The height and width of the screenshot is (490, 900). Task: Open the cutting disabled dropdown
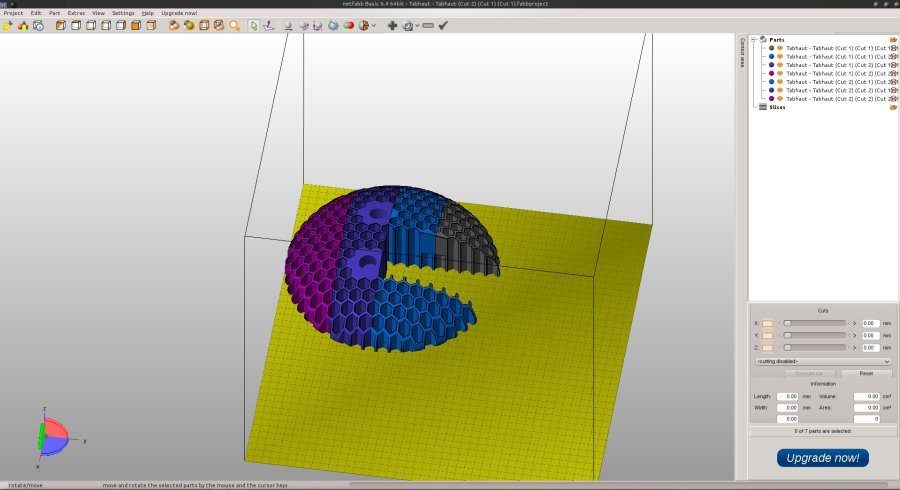click(x=822, y=361)
